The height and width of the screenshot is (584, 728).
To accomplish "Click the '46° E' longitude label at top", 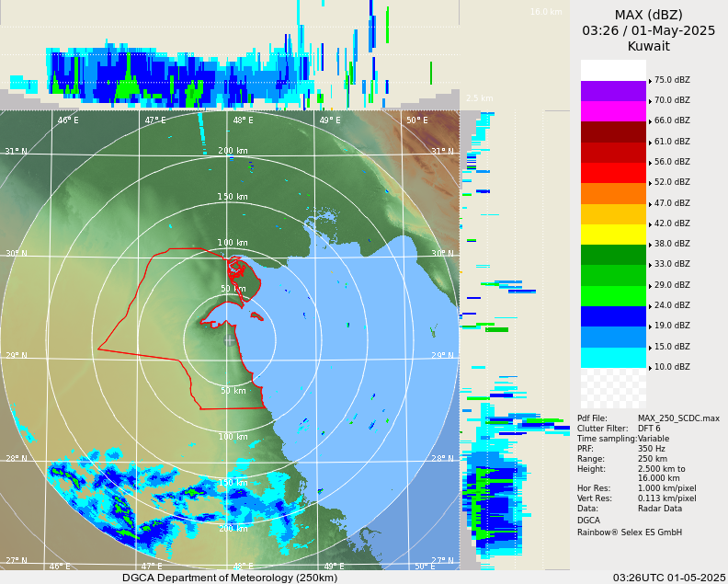I will click(68, 120).
